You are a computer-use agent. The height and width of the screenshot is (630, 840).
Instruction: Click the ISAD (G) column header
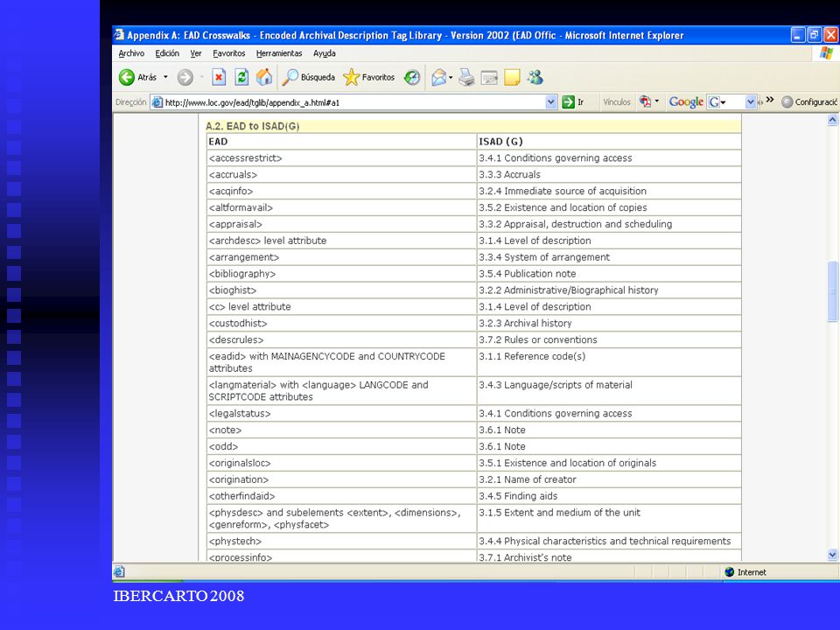[x=609, y=142]
